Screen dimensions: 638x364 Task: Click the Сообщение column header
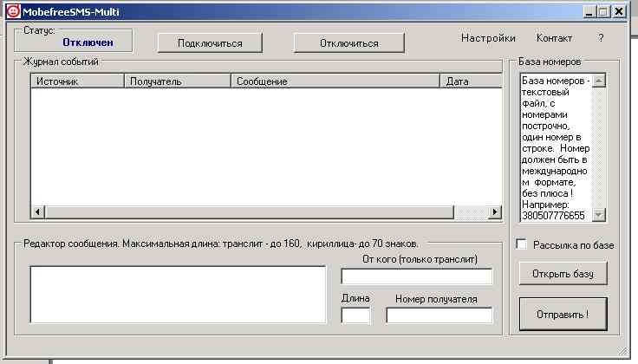point(335,81)
